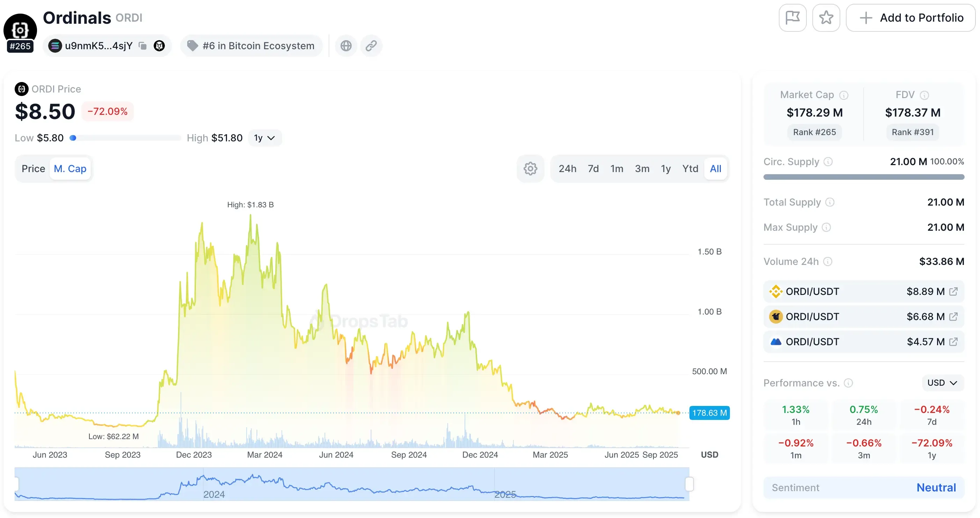Click the Add to Portfolio button
The width and height of the screenshot is (980, 518).
(x=910, y=17)
